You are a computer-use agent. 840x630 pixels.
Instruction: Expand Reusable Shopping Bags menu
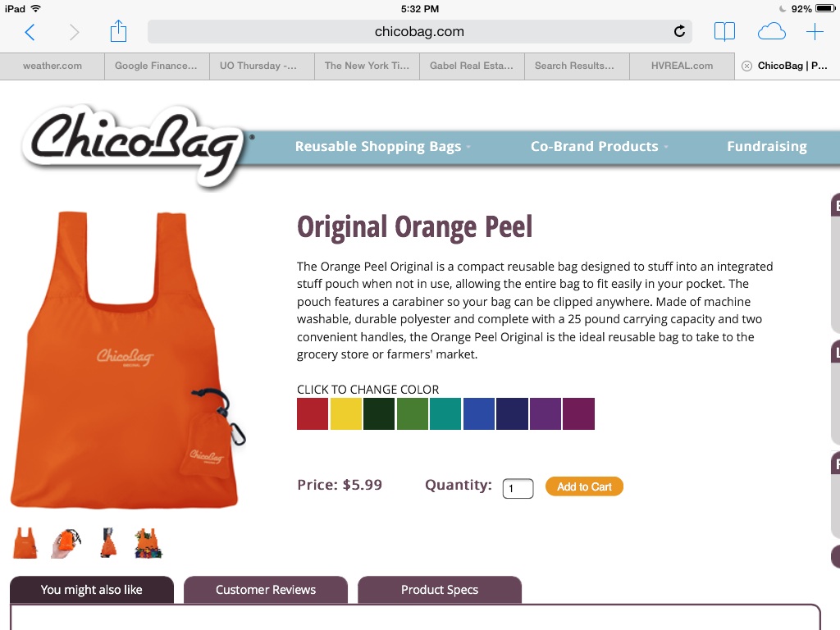tap(382, 146)
